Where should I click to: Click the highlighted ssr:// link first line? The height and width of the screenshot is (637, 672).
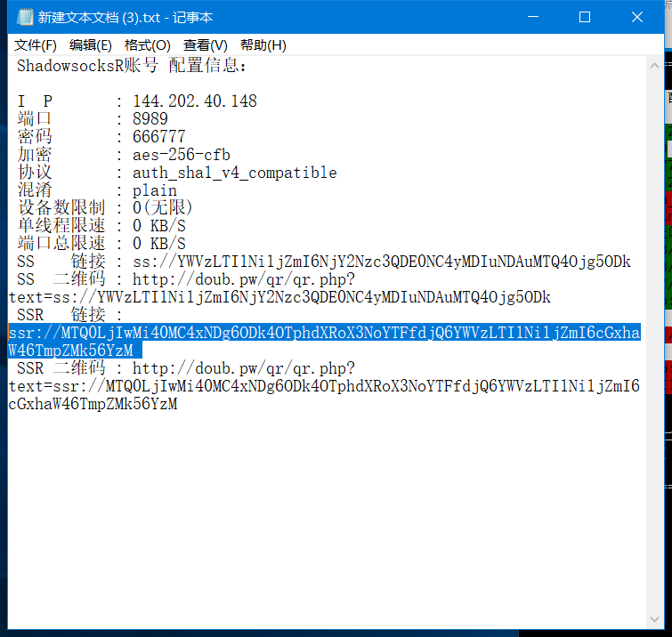click(324, 333)
